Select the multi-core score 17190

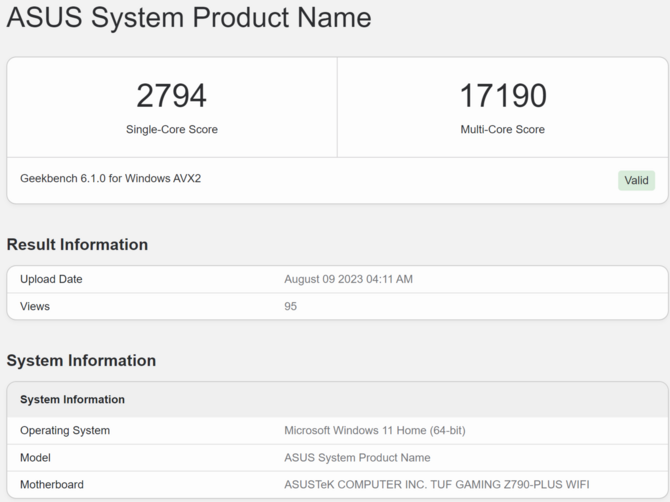(x=503, y=96)
